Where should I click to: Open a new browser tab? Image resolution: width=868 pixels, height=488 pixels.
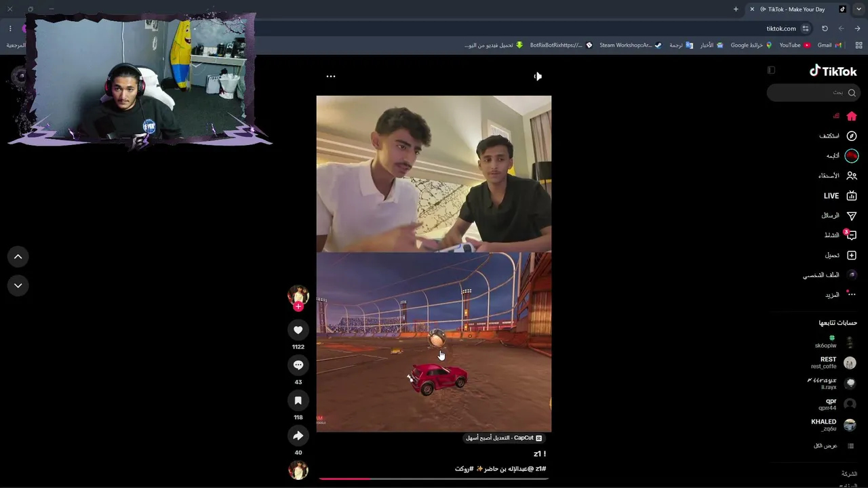[736, 9]
